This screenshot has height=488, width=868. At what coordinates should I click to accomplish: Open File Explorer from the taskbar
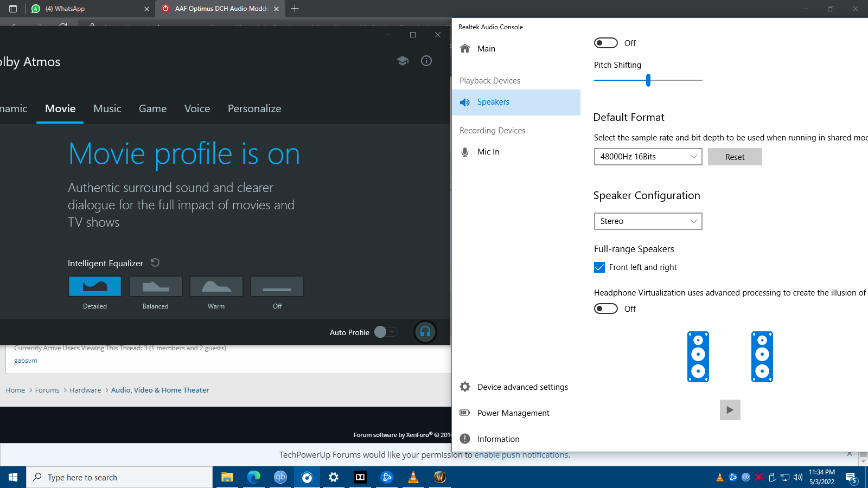coord(227,477)
